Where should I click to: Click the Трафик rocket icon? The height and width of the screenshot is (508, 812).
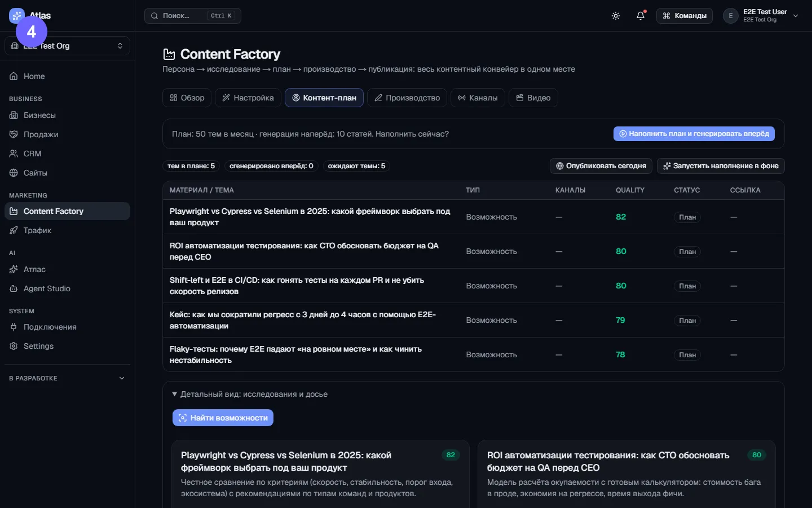(x=14, y=230)
